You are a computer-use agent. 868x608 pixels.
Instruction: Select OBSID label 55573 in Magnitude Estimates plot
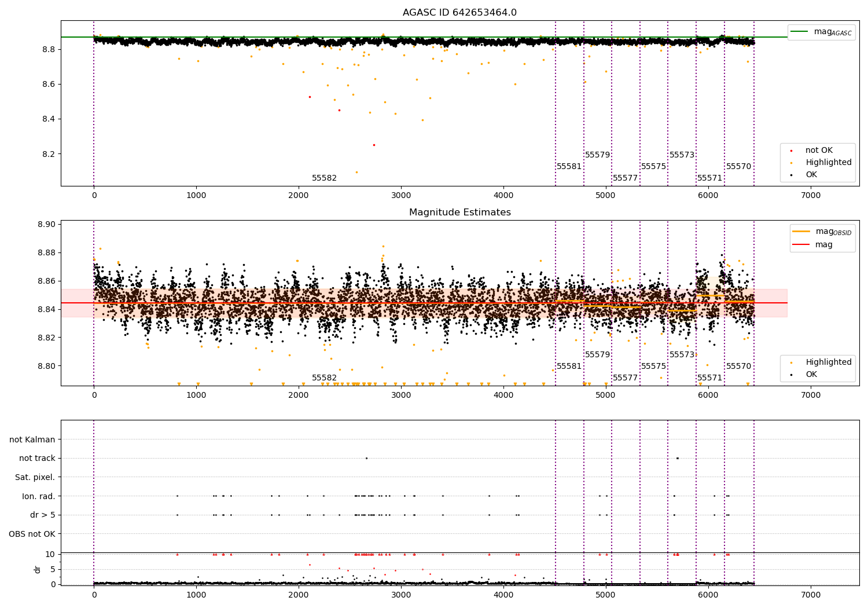point(682,355)
